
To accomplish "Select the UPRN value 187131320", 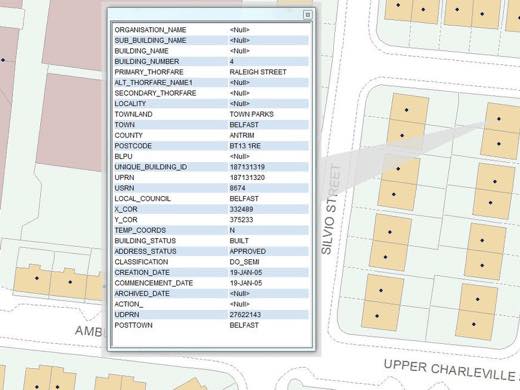I will tap(247, 178).
